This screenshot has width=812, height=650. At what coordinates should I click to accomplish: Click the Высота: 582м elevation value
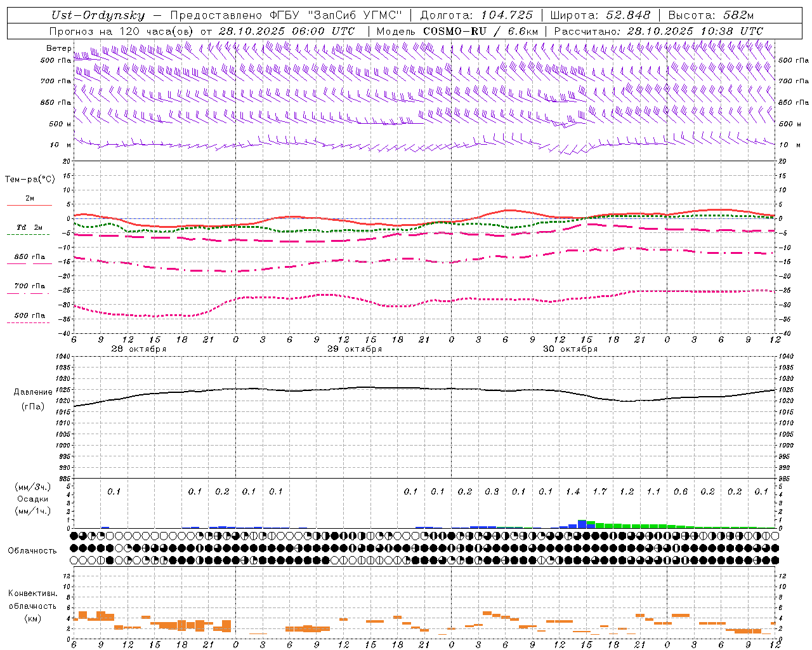click(x=712, y=15)
